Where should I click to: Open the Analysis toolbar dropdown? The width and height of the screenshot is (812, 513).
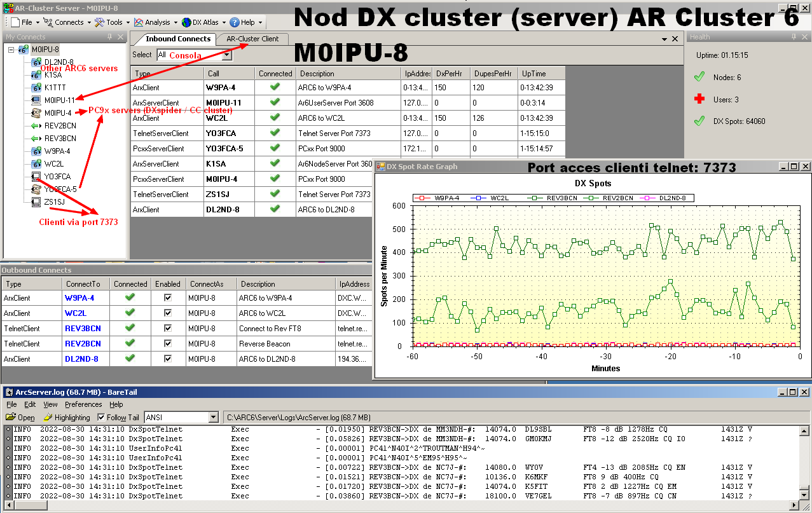[x=175, y=22]
